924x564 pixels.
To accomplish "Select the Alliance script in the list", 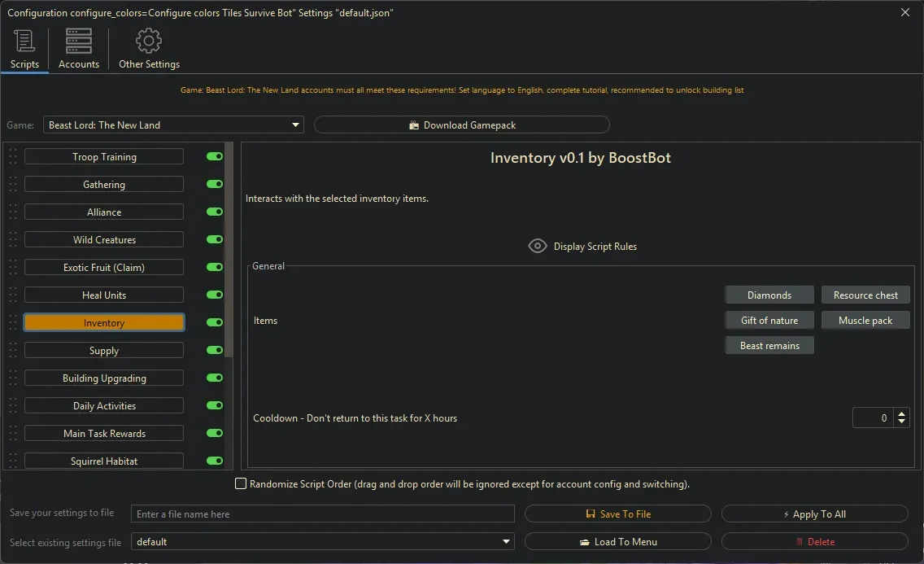I will coord(104,212).
